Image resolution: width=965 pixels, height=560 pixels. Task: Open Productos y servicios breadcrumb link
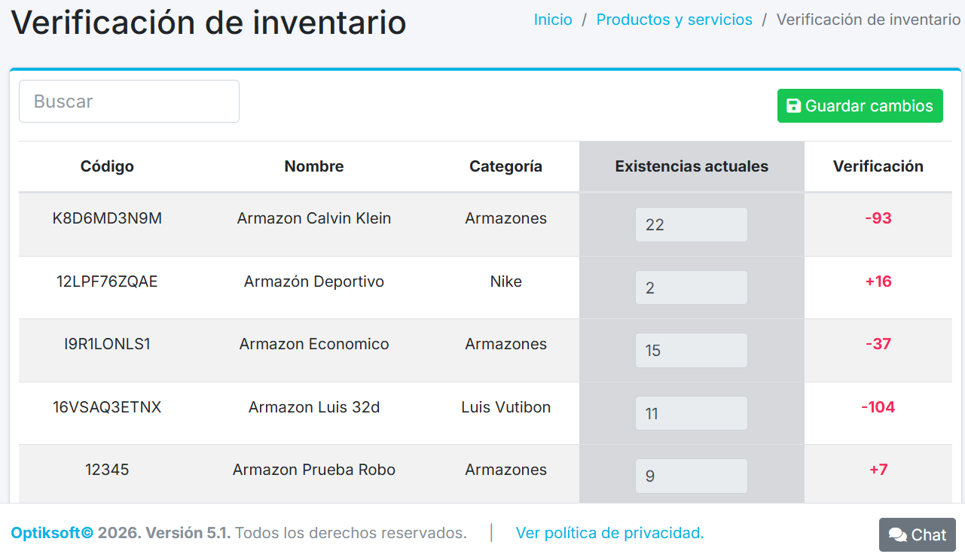point(674,20)
